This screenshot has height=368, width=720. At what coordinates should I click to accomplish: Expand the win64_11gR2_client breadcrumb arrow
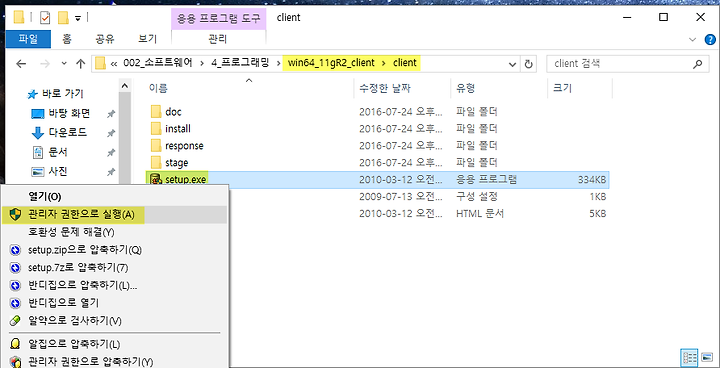[384, 63]
